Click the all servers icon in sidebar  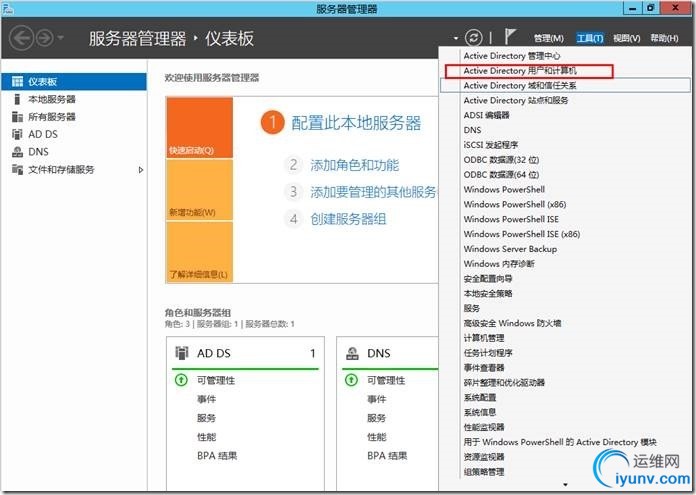tap(17, 117)
